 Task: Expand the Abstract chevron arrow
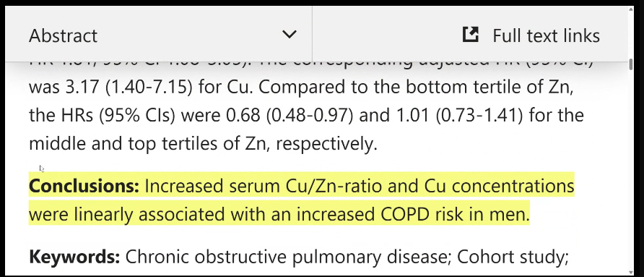tap(290, 35)
